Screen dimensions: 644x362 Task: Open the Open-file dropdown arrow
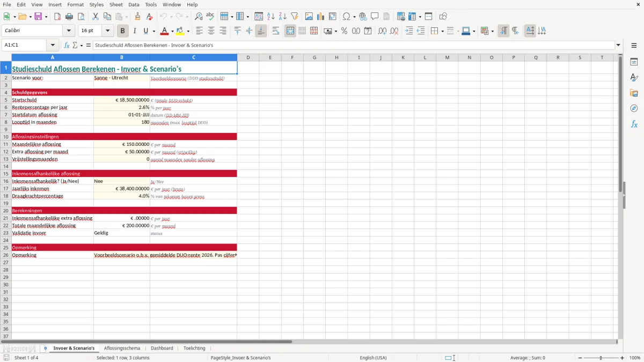click(x=30, y=17)
